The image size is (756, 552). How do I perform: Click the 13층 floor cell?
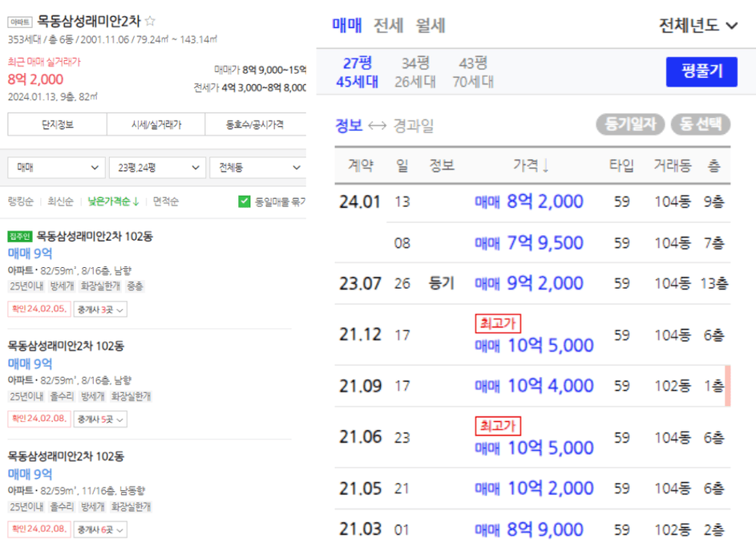714,283
